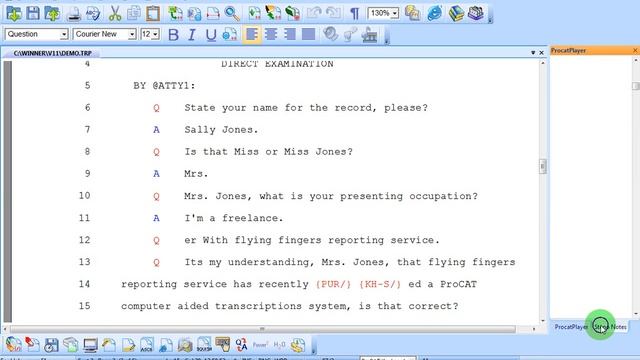This screenshot has width=640, height=360.
Task: Click the Print icon
Action: 74,13
